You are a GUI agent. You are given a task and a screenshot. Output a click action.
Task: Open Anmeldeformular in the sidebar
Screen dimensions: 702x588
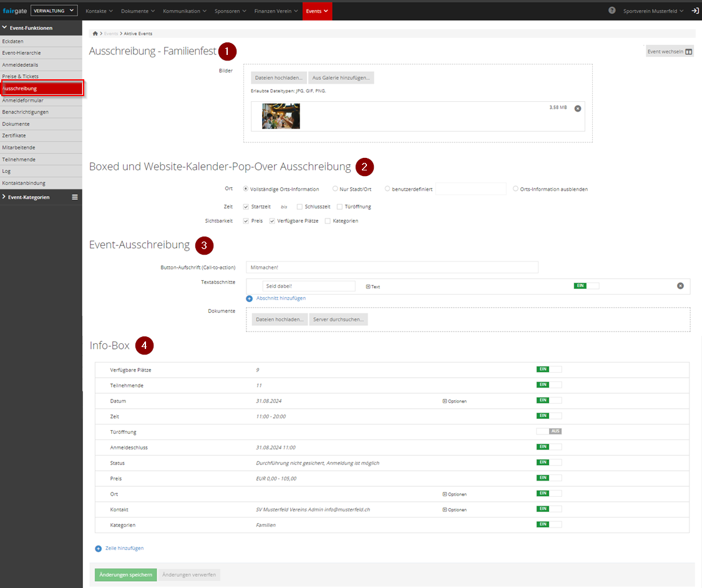pos(22,100)
